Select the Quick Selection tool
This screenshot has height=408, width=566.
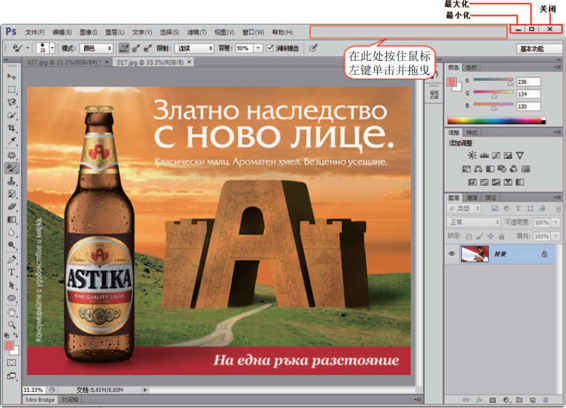click(12, 116)
